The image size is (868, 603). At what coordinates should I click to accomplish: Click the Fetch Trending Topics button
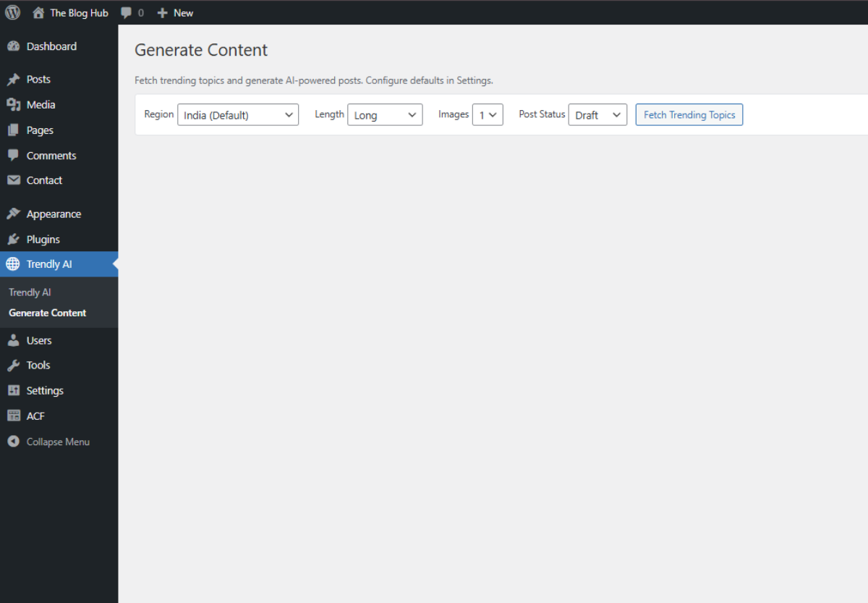(689, 114)
